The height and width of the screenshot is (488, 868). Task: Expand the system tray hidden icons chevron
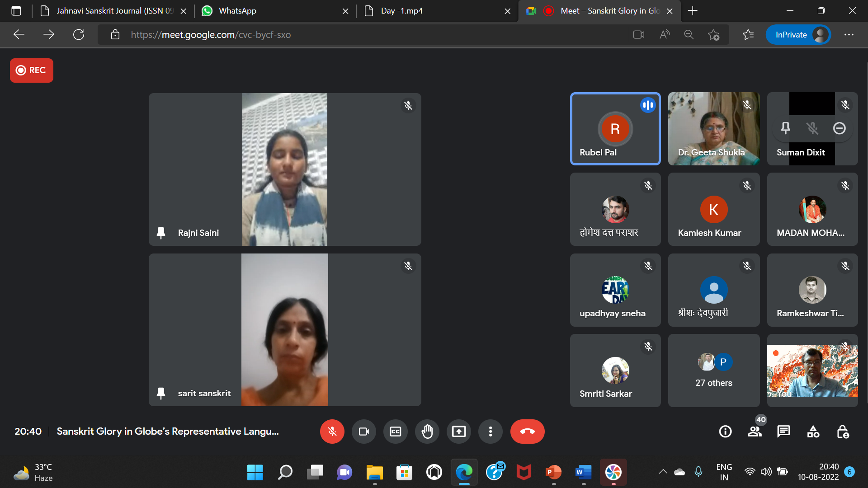[663, 472]
